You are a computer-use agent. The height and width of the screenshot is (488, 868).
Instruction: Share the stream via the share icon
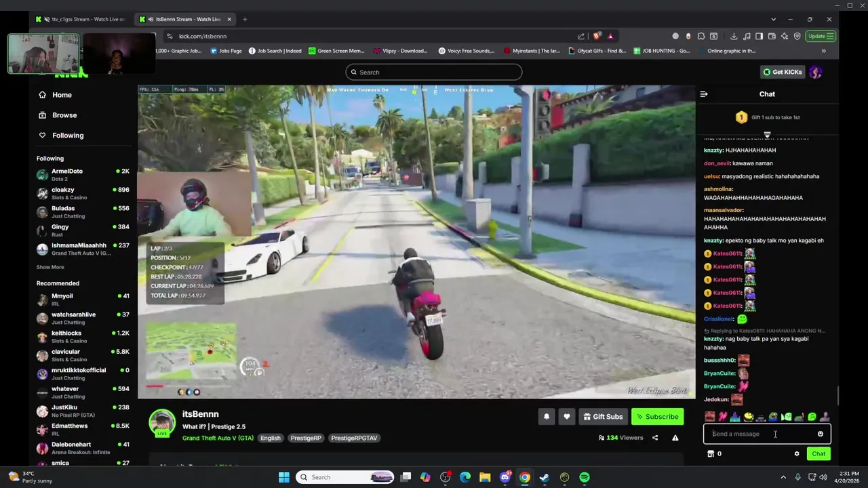point(655,438)
